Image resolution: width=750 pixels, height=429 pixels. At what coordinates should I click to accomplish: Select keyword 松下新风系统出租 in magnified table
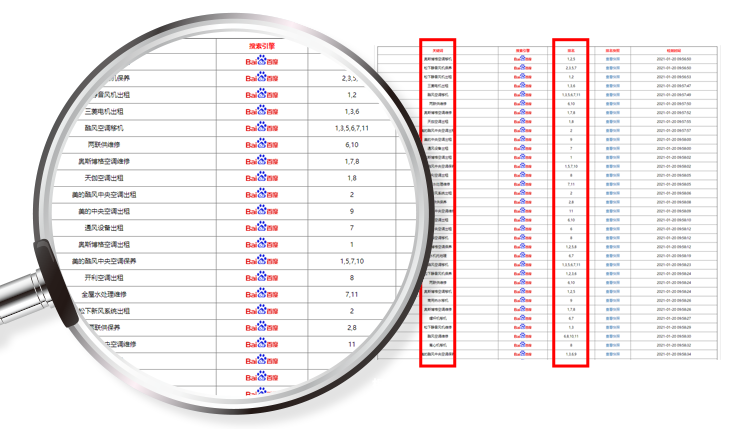[104, 311]
